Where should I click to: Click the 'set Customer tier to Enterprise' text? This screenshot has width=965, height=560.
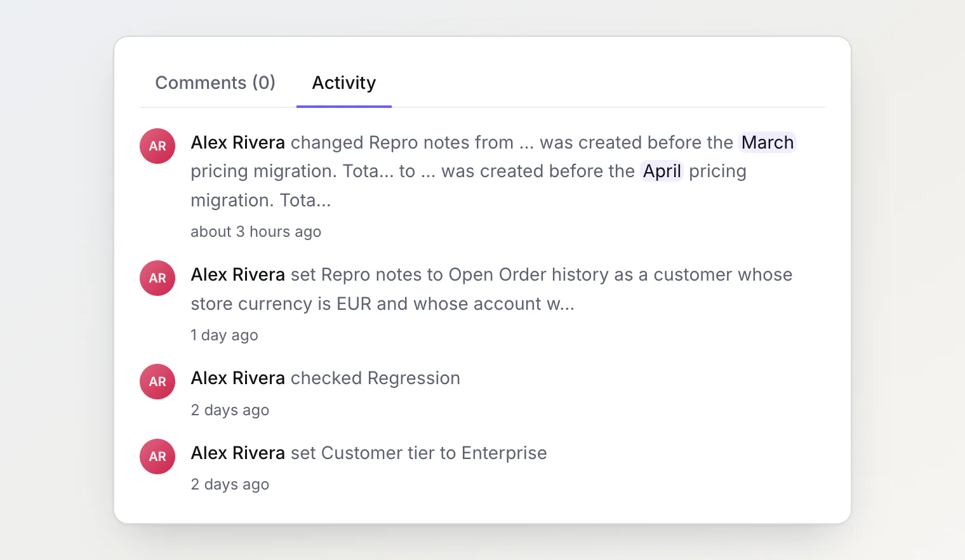418,453
